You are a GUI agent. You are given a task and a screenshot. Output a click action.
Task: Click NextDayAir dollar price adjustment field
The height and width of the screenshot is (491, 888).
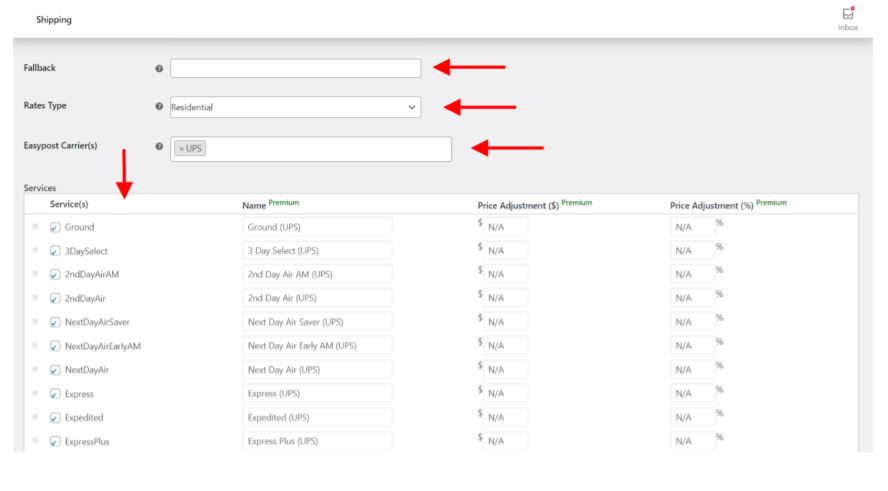(x=505, y=370)
